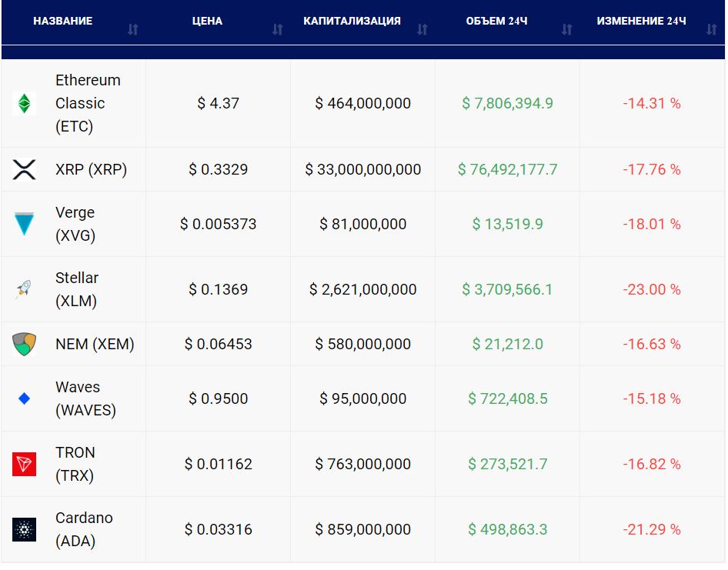Select volume $ 273,521.7
The image size is (728, 570).
pos(507,464)
